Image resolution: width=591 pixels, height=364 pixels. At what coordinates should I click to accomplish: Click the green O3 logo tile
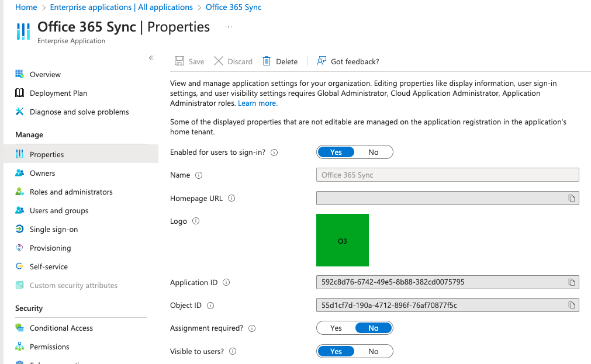(x=342, y=240)
